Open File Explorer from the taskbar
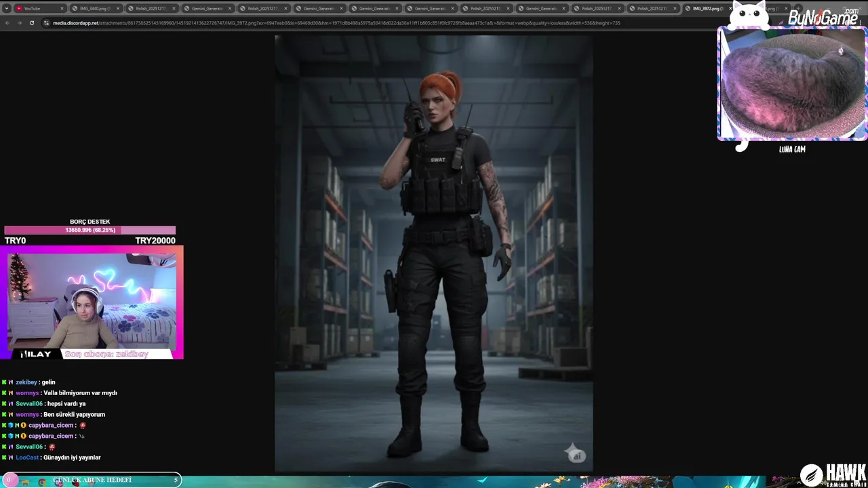 [x=26, y=483]
